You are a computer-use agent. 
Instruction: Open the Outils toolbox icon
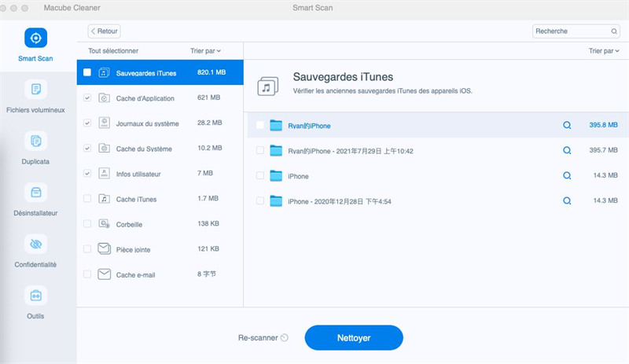click(x=35, y=296)
